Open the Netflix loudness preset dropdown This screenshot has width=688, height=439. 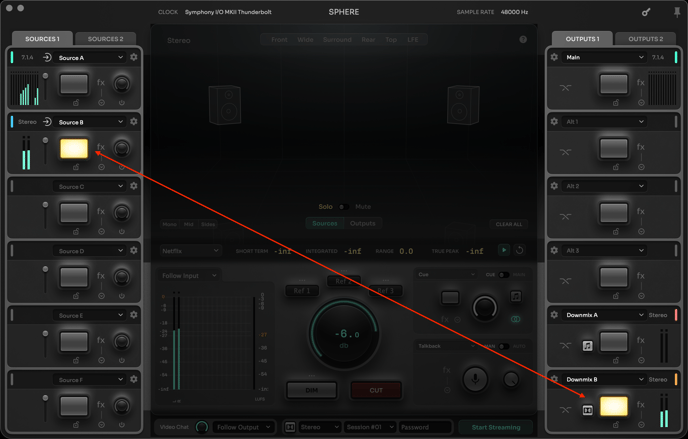pyautogui.click(x=190, y=251)
